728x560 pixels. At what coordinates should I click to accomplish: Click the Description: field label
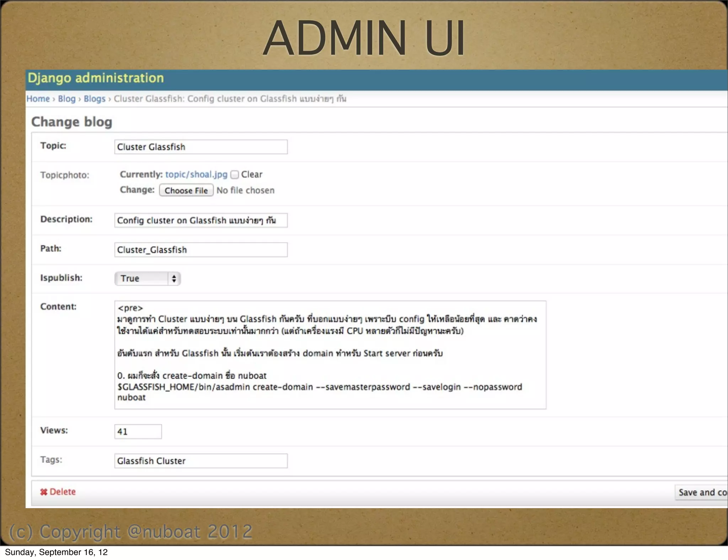(66, 219)
